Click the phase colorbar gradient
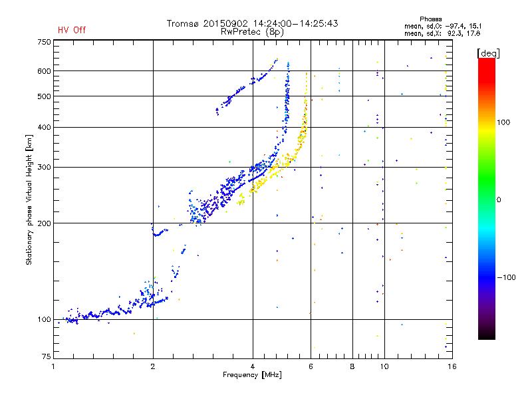The height and width of the screenshot is (399, 532). click(x=487, y=199)
